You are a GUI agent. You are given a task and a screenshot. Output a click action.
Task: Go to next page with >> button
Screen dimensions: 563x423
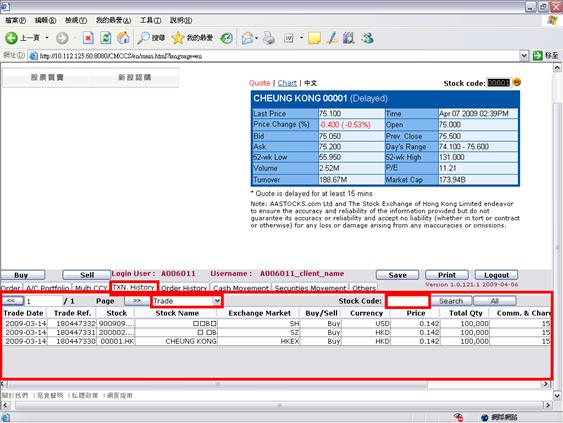coord(137,301)
